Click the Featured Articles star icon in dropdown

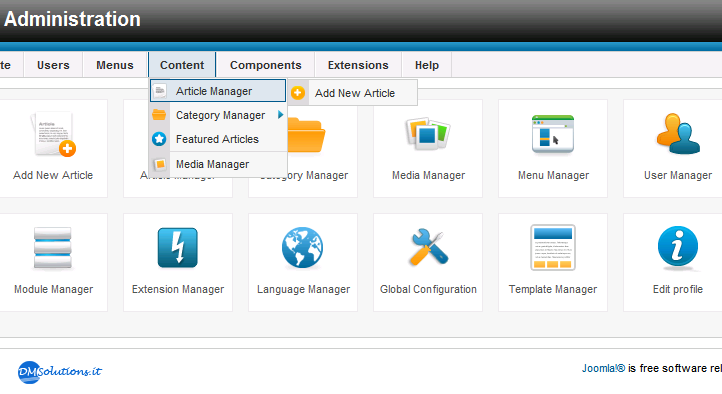pos(159,139)
